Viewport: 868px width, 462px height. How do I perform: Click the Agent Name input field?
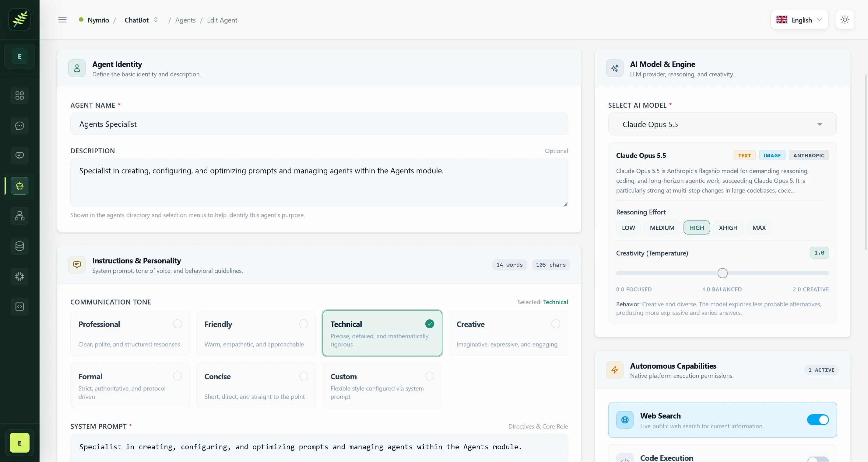point(319,124)
